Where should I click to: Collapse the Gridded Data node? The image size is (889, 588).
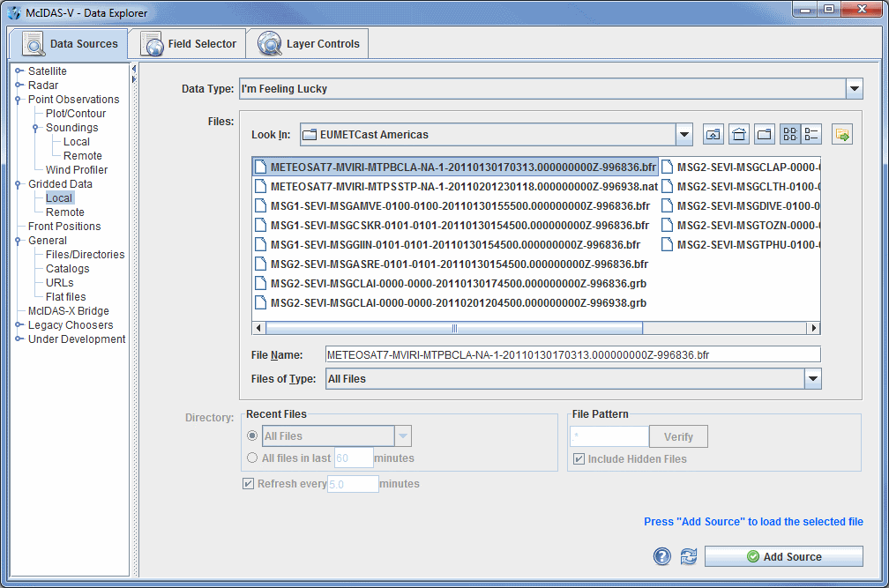tap(18, 184)
